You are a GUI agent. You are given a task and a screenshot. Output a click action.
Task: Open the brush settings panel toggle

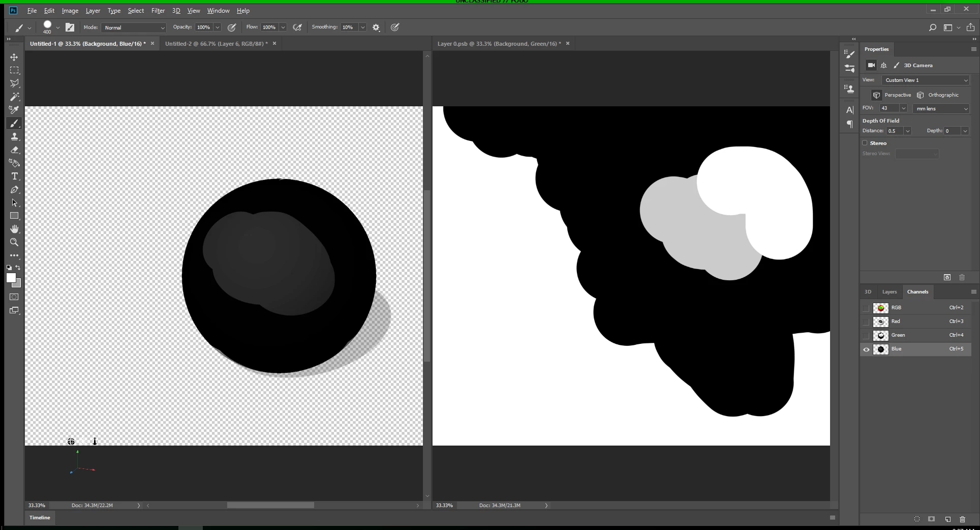pos(70,27)
